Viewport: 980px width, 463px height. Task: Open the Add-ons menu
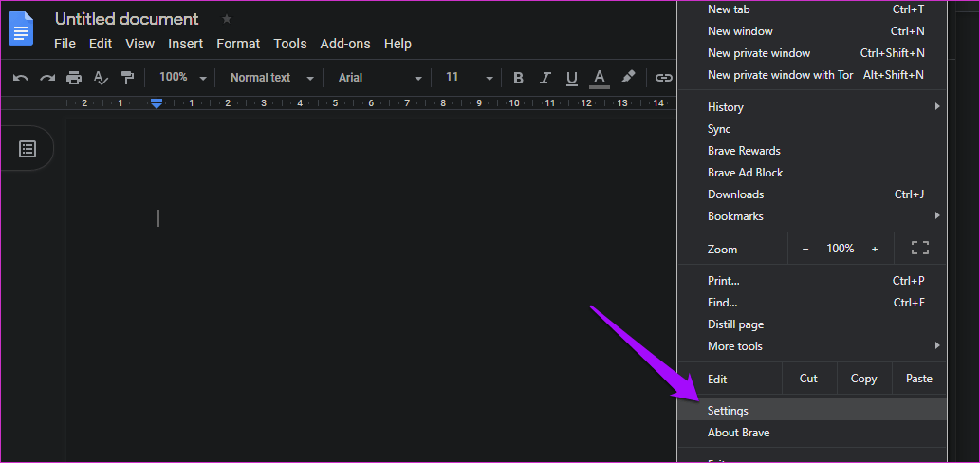click(x=345, y=44)
